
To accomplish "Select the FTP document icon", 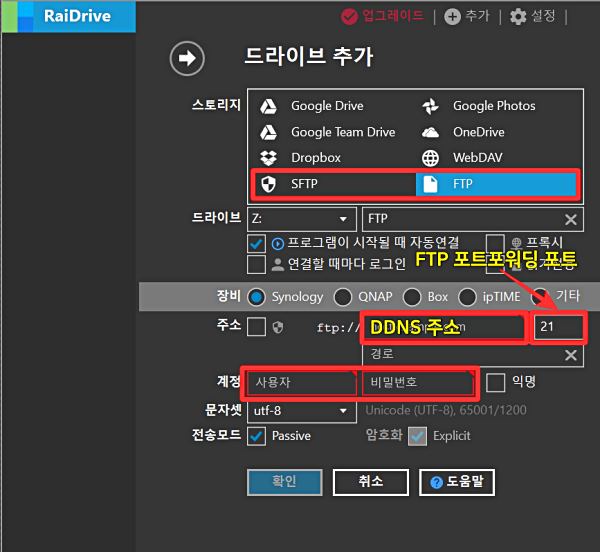I will coord(430,184).
